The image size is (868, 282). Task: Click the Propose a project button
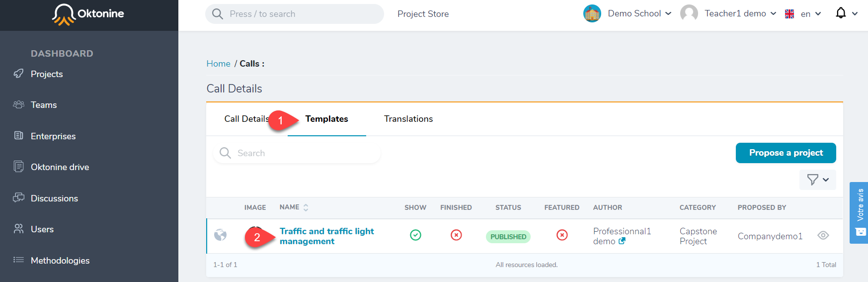(786, 153)
